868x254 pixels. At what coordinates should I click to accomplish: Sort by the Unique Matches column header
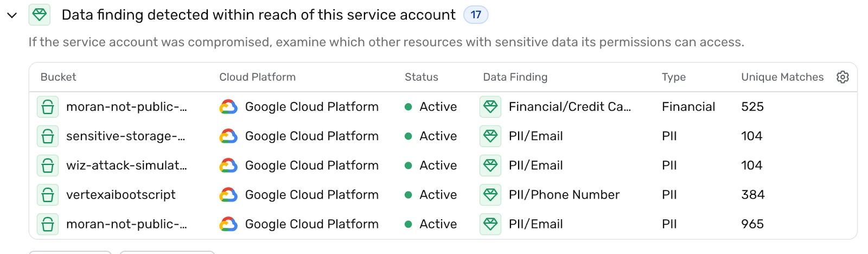coord(782,77)
